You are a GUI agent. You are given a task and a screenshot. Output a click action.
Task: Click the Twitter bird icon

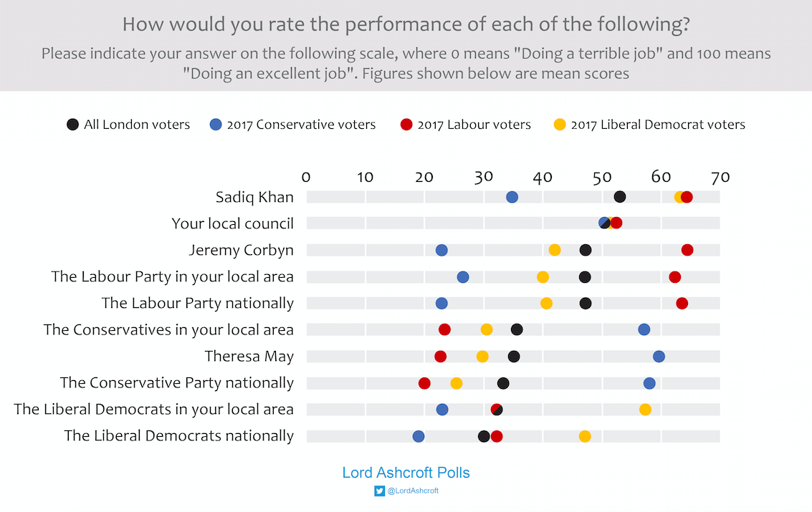tap(379, 491)
